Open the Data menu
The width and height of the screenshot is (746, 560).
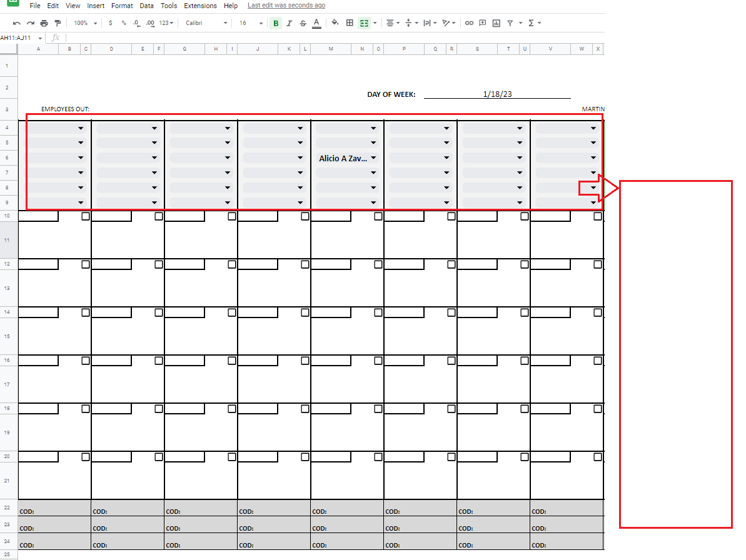[x=146, y=6]
